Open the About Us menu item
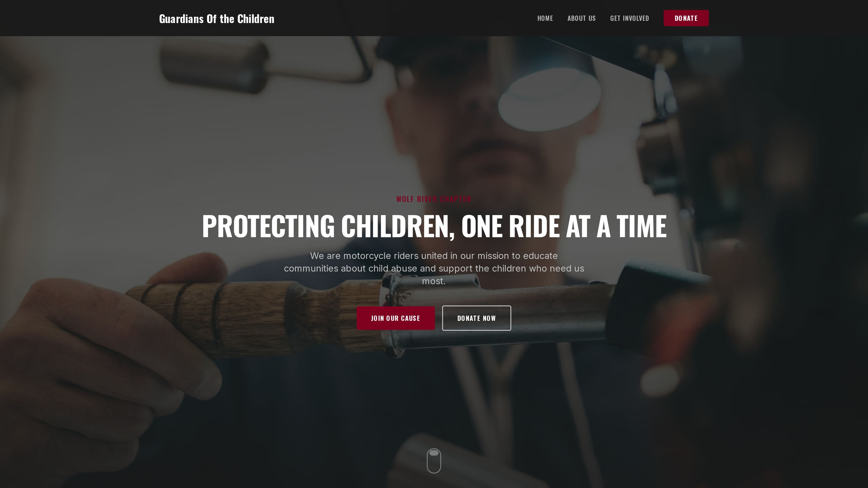 click(582, 18)
